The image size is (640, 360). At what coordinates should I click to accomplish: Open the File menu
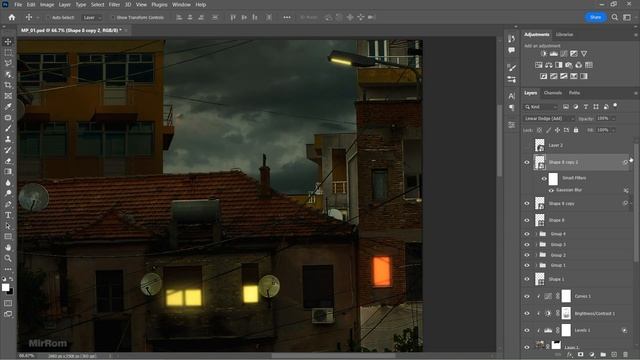[18, 4]
